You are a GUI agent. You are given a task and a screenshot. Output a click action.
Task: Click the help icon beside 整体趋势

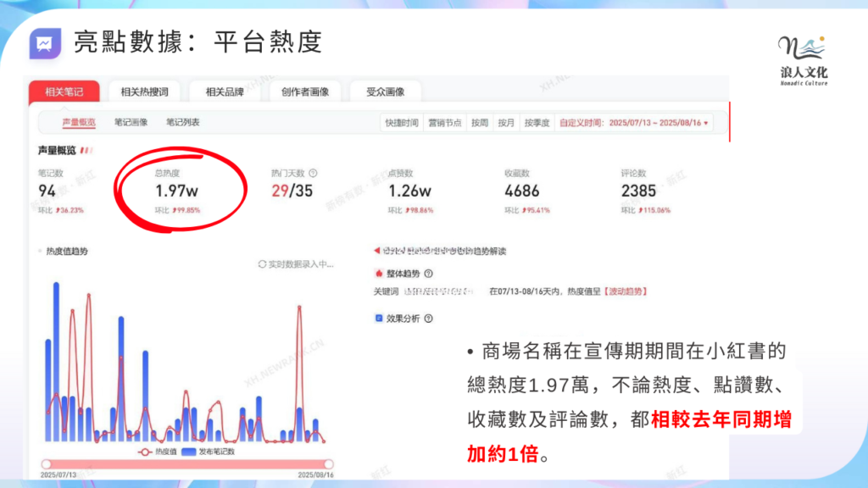[x=428, y=274]
